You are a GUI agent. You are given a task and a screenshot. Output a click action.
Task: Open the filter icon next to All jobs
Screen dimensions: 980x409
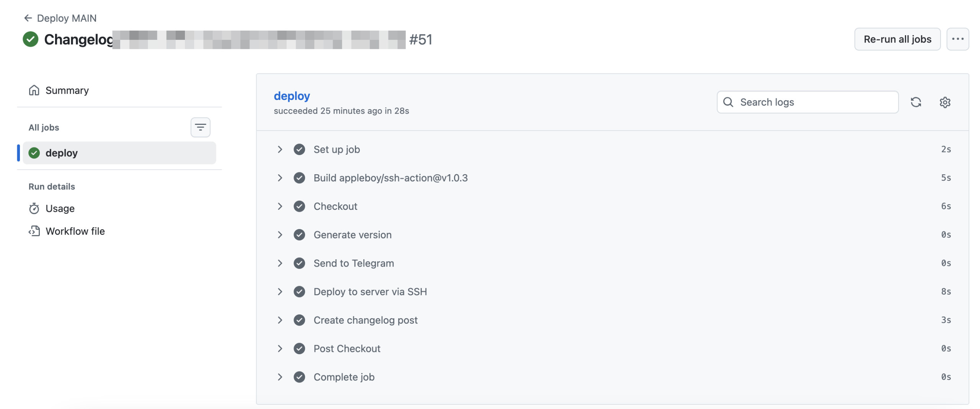[200, 127]
